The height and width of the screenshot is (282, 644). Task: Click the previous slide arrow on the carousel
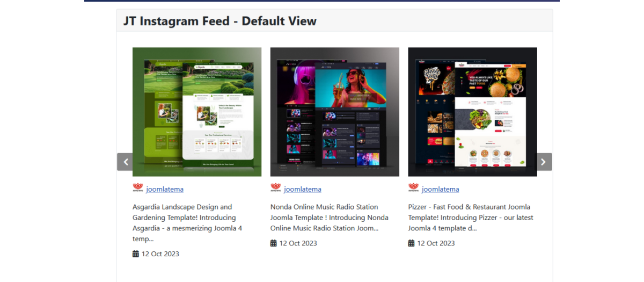point(125,162)
